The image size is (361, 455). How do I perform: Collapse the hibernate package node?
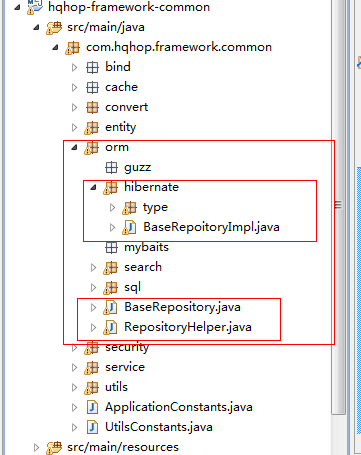93,187
